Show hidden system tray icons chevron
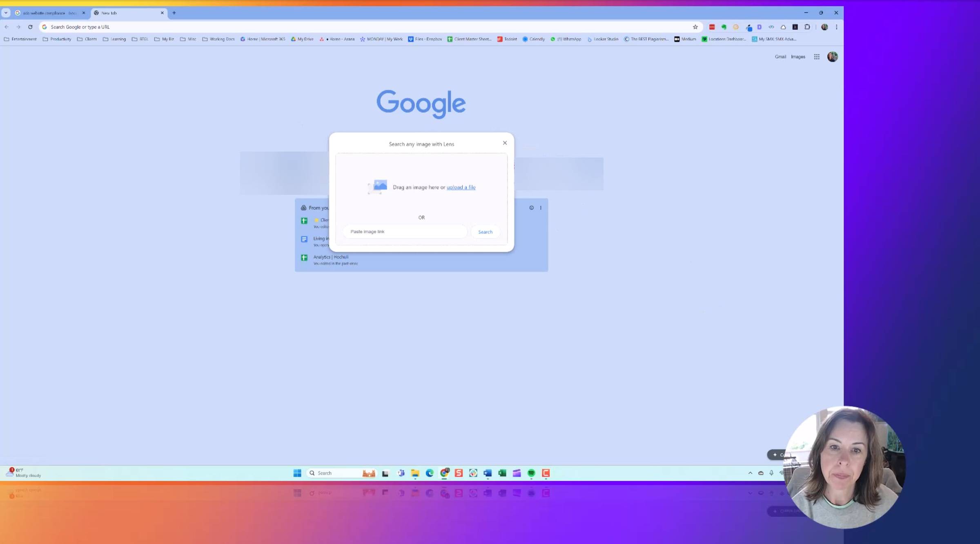The width and height of the screenshot is (980, 544). (x=750, y=473)
